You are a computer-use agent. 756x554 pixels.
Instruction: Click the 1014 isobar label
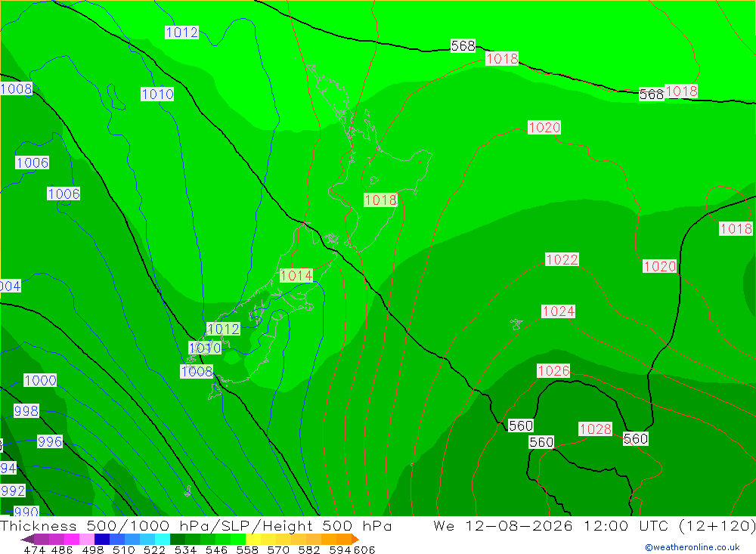[296, 275]
